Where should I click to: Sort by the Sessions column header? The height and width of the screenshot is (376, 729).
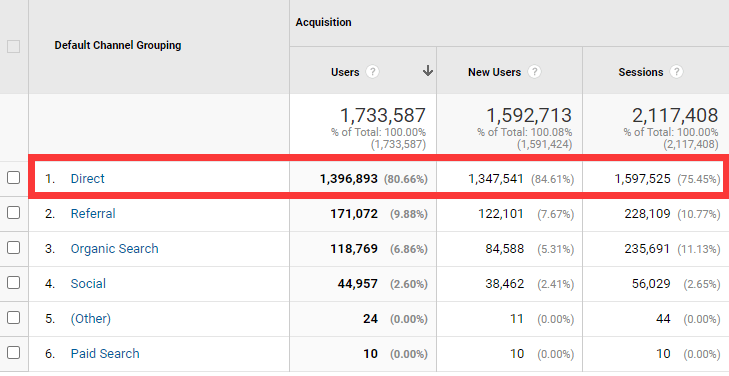click(641, 72)
